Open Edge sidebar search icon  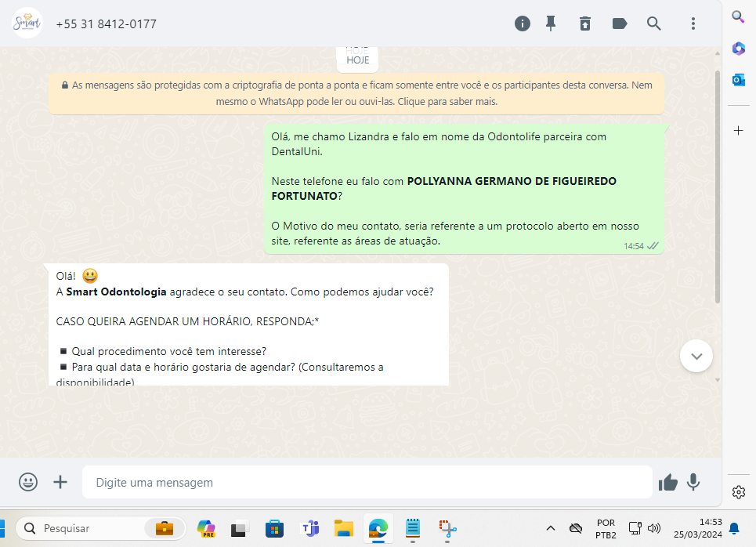[x=738, y=16]
